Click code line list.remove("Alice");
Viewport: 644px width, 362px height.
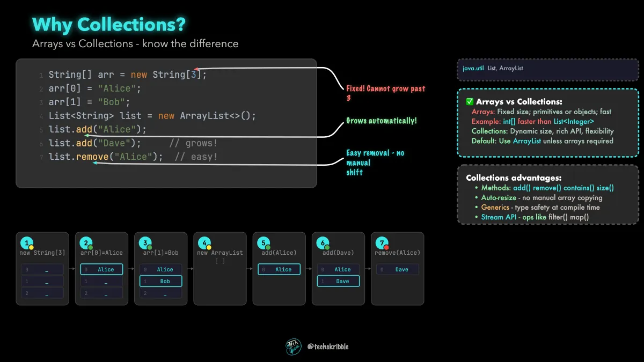106,157
